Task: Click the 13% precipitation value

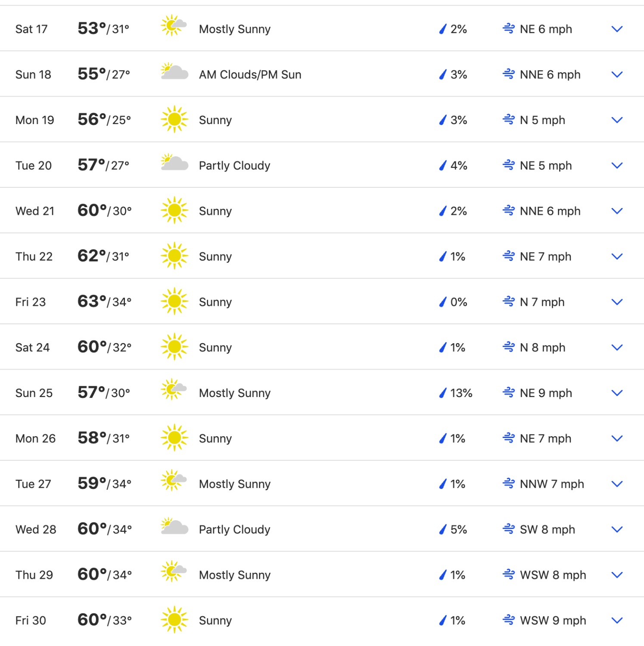Action: pyautogui.click(x=461, y=393)
